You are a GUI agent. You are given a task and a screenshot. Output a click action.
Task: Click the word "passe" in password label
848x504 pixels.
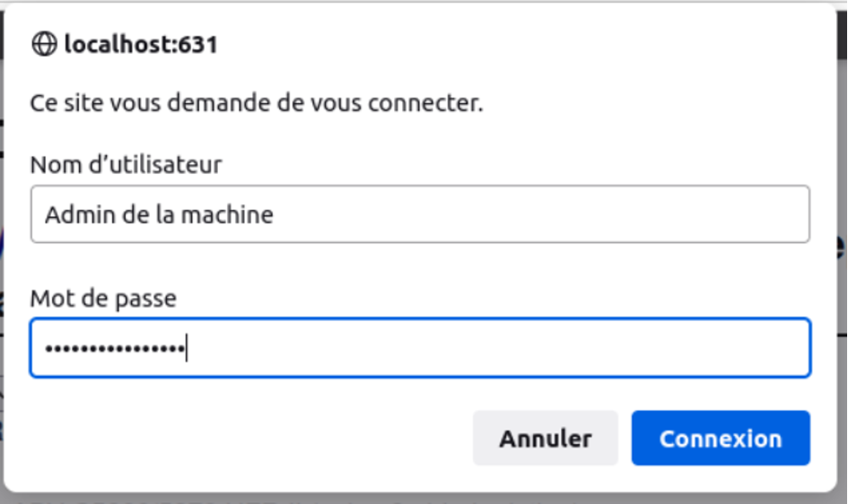coord(142,298)
